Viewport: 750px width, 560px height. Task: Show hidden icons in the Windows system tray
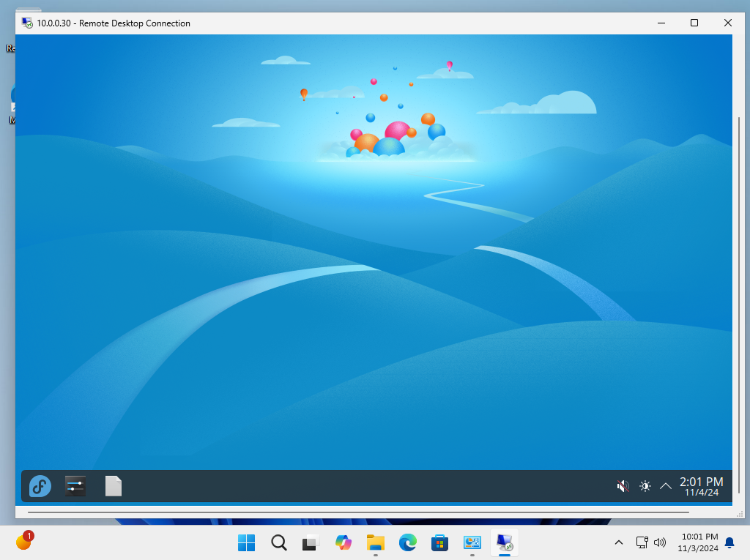(x=618, y=542)
